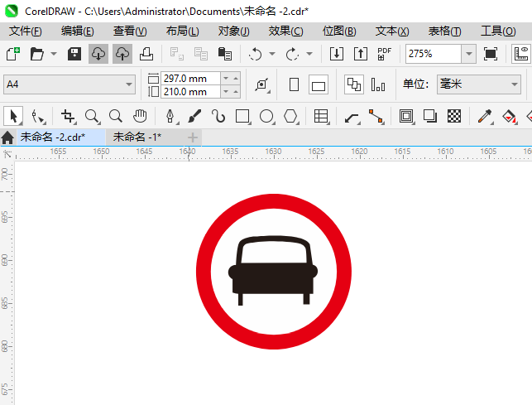
Task: Select the Zoom magnifier tool
Action: [x=93, y=116]
